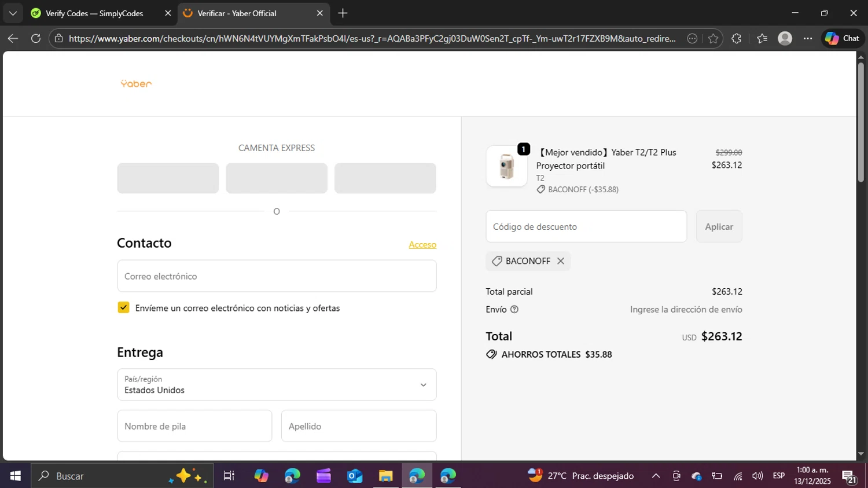The image size is (868, 488).
Task: Click the ESP language indicator
Action: click(779, 476)
